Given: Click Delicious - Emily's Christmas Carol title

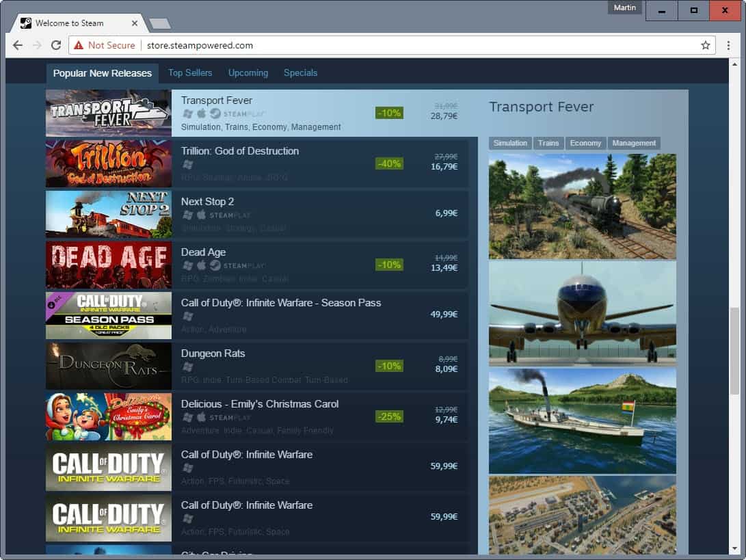Looking at the screenshot, I should [260, 404].
